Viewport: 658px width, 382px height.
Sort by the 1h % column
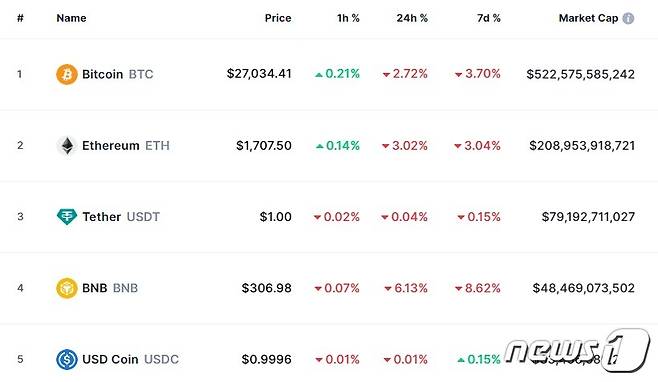tap(348, 18)
